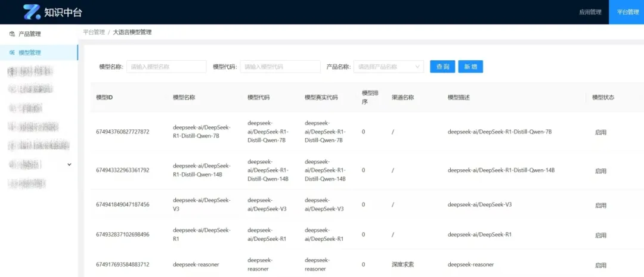
Task: Click the 模型名称 column header
Action: pos(184,98)
